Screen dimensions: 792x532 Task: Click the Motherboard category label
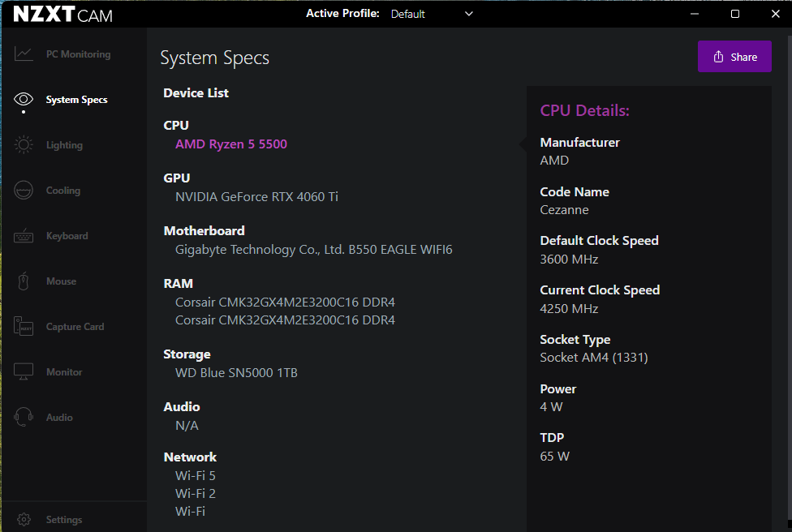point(204,230)
